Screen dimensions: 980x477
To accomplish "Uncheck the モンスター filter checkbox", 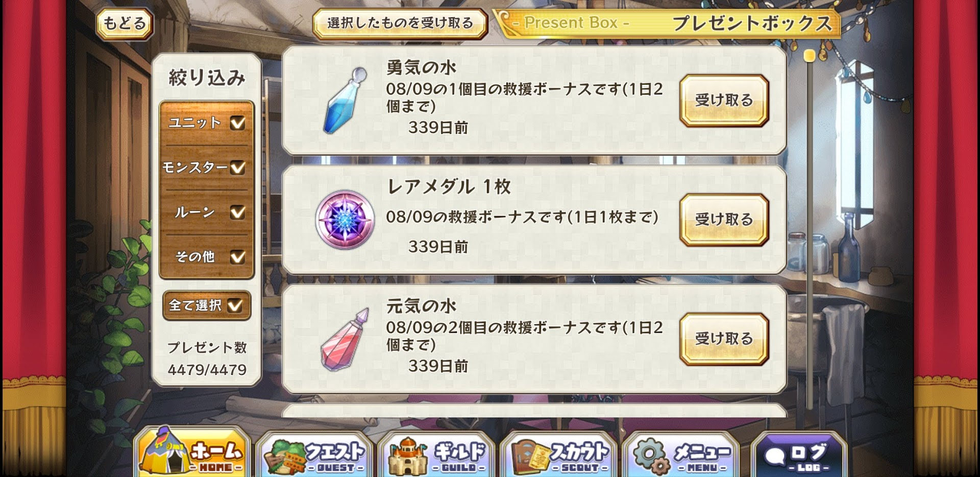I will [237, 168].
